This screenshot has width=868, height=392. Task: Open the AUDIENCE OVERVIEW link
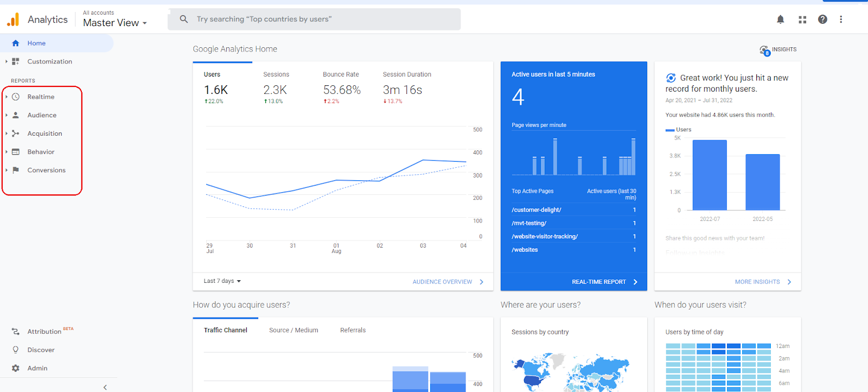(x=442, y=282)
